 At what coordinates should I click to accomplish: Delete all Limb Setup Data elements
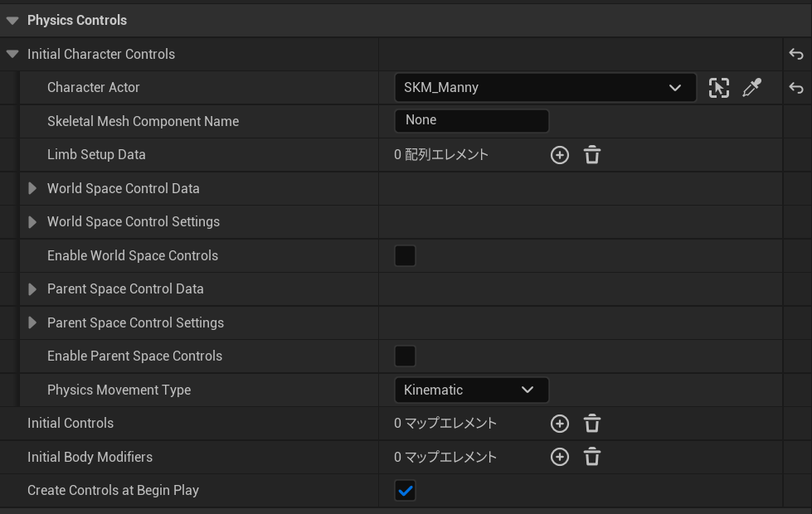click(592, 155)
